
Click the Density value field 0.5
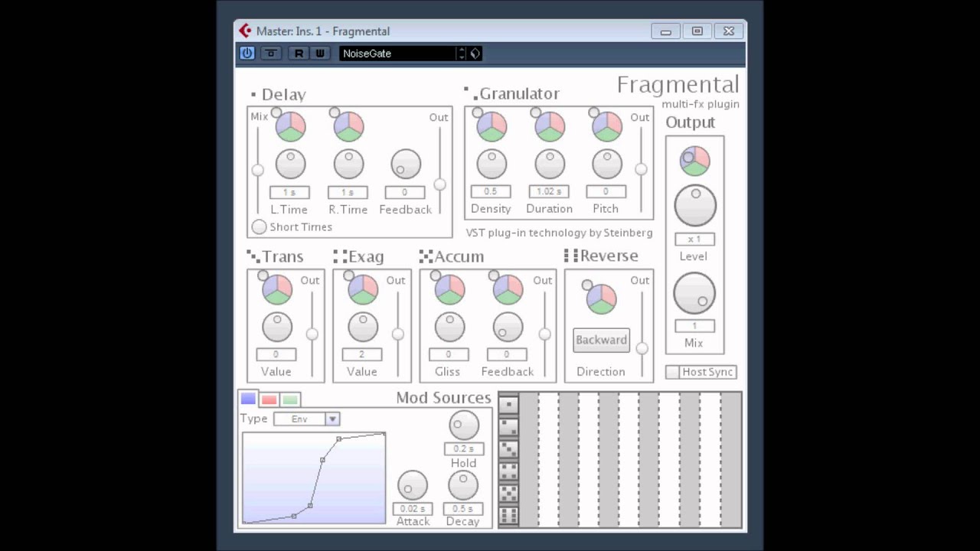(x=491, y=192)
